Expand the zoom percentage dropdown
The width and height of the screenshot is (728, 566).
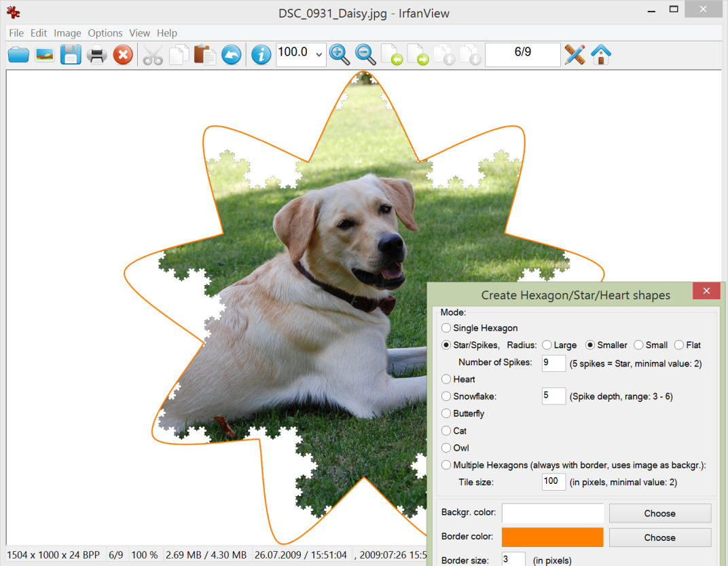click(x=318, y=54)
